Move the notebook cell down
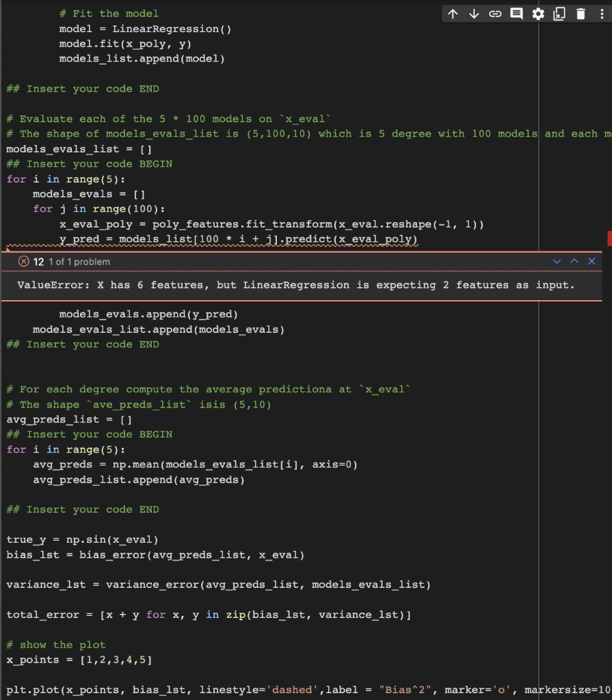 [x=474, y=13]
